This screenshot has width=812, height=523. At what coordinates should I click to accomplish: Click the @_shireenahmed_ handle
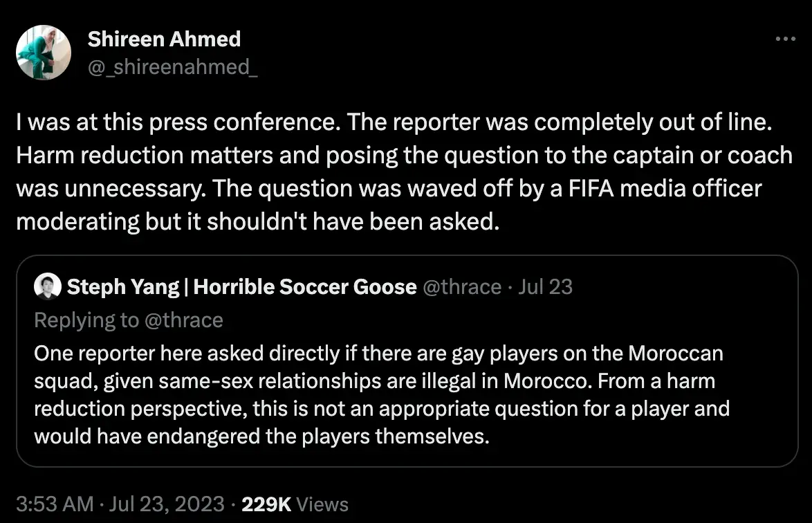point(174,68)
